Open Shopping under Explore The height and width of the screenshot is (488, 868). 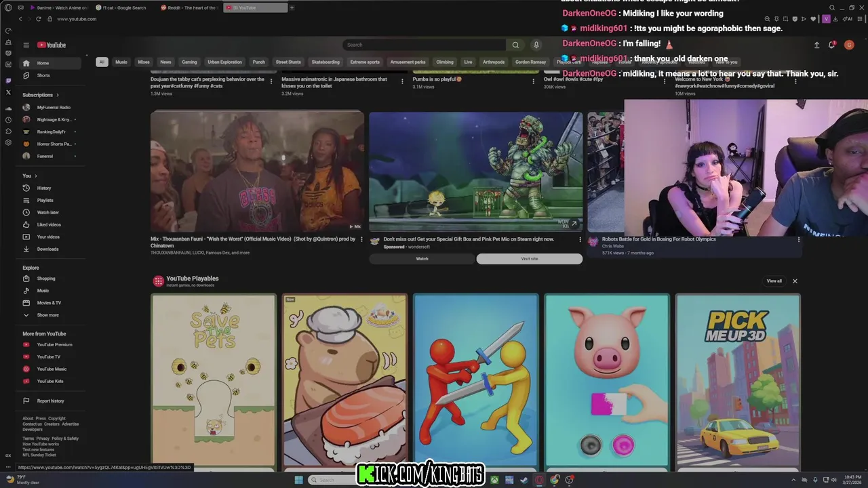(x=50, y=279)
